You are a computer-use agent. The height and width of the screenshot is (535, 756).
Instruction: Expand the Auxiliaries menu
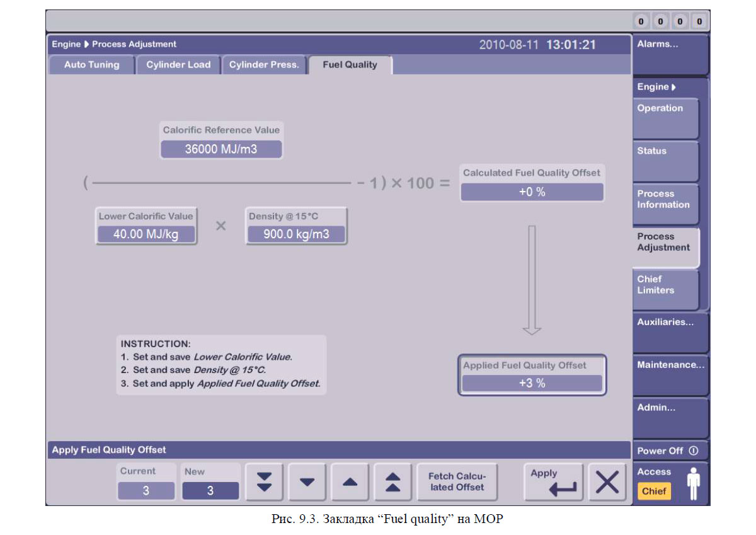[x=670, y=332]
